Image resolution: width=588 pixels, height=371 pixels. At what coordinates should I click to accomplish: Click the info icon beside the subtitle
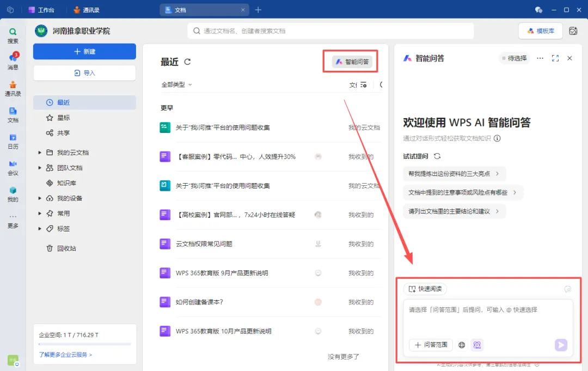(x=497, y=138)
